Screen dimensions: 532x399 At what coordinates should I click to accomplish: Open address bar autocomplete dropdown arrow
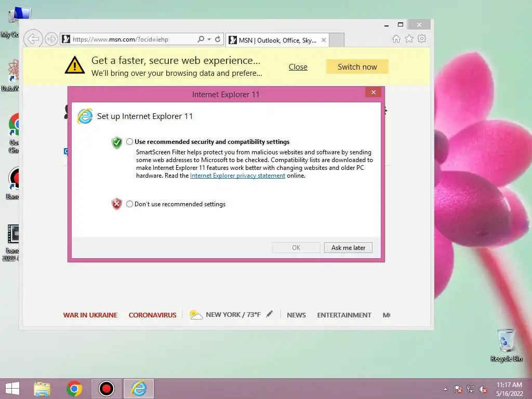tap(209, 39)
